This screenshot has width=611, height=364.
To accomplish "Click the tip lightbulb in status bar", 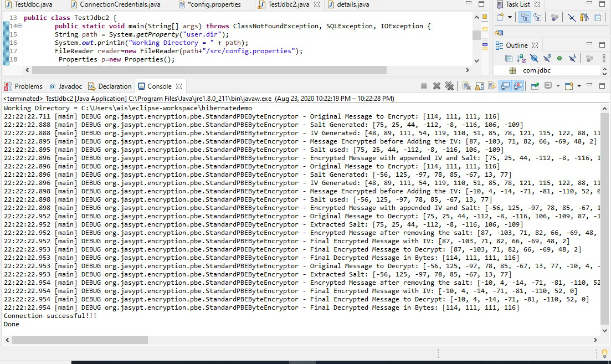I will (x=604, y=353).
